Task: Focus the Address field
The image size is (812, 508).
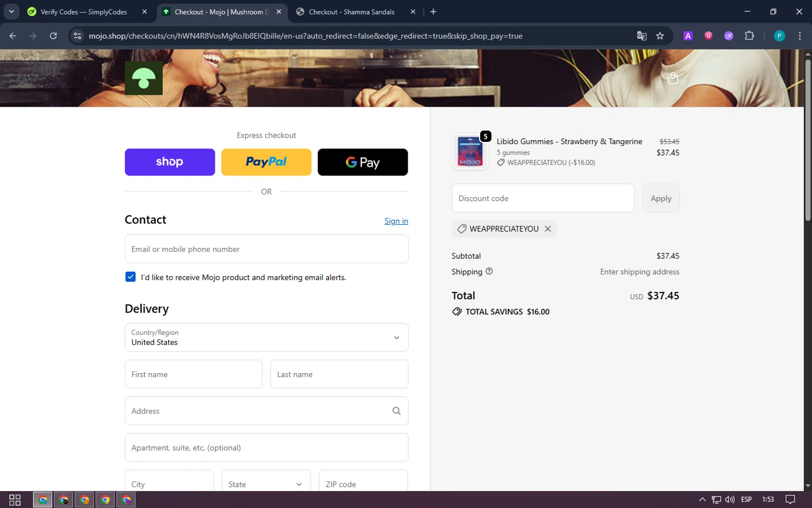Action: pos(266,411)
